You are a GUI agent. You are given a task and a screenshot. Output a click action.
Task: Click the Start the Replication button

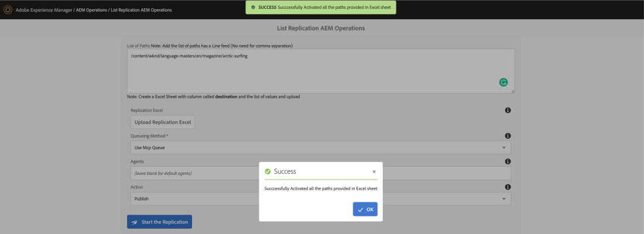point(159,222)
